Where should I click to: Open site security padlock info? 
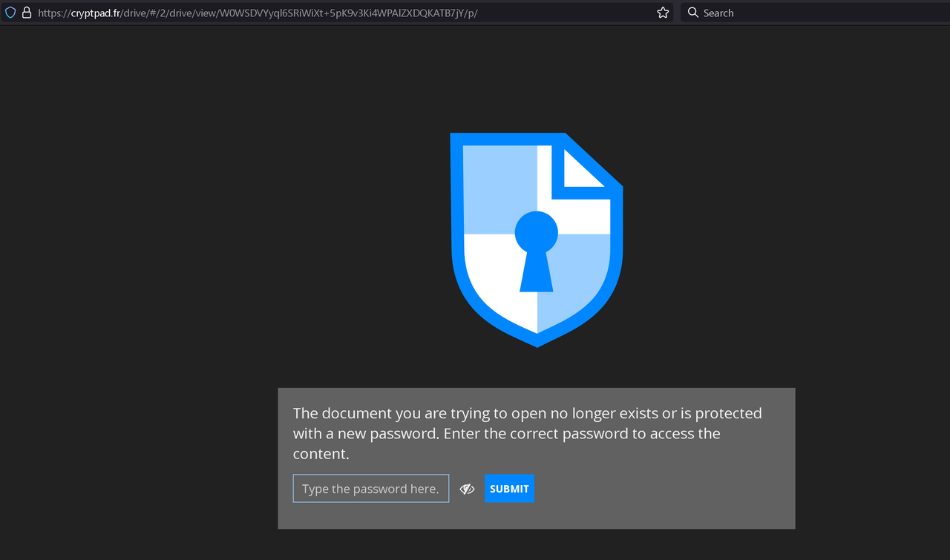point(27,13)
